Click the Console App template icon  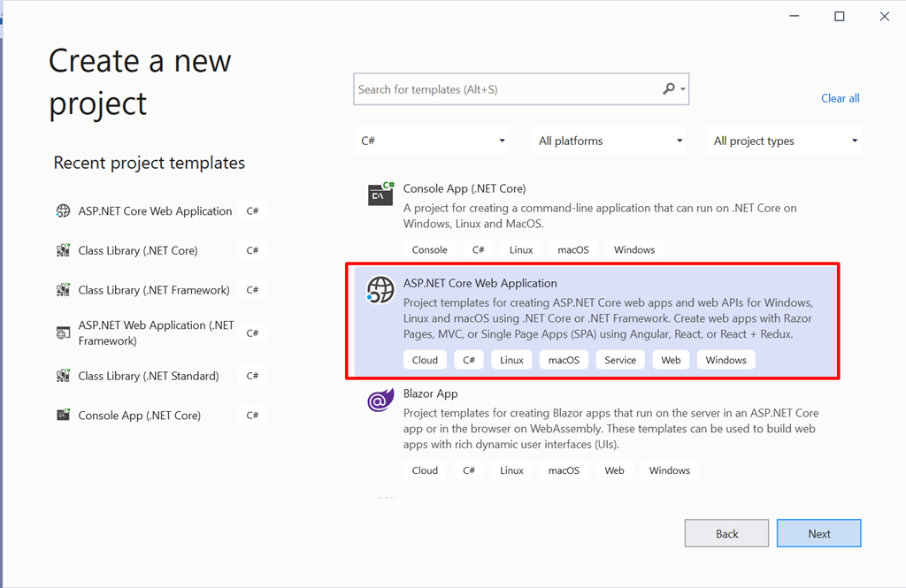click(380, 194)
